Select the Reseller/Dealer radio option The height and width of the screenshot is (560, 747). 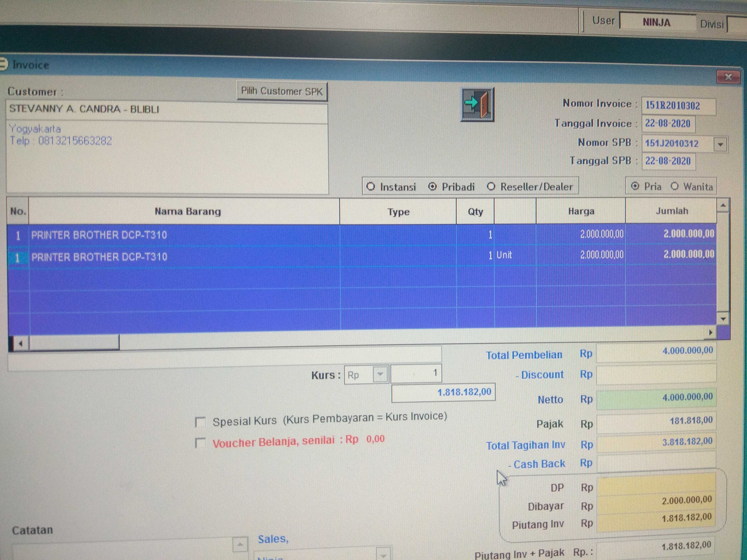point(491,187)
